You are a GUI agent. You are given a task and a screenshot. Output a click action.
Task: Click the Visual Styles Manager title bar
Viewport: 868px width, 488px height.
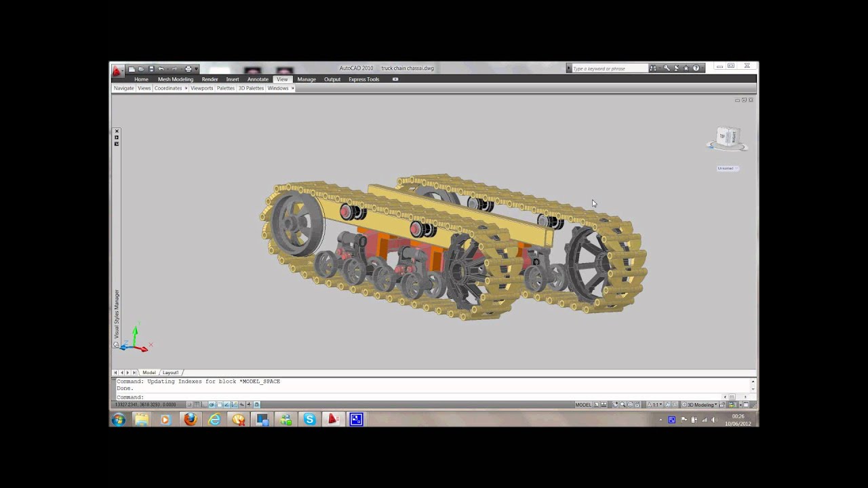pyautogui.click(x=117, y=314)
